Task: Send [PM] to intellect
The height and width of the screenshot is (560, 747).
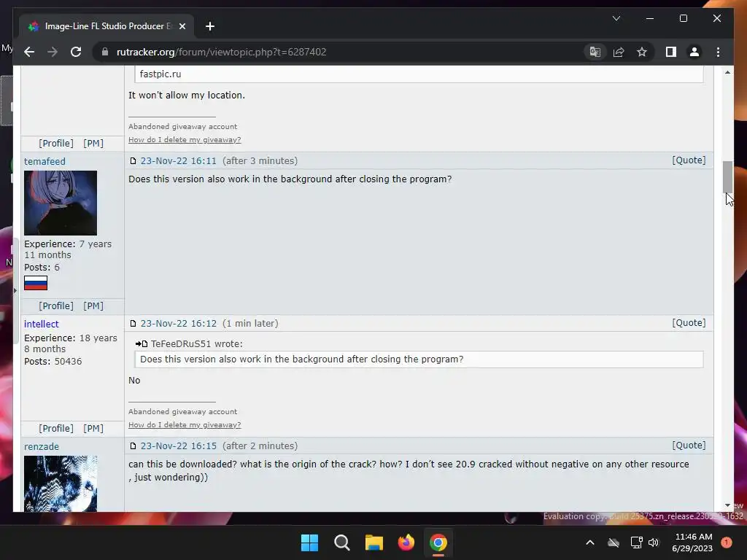Action: click(93, 428)
